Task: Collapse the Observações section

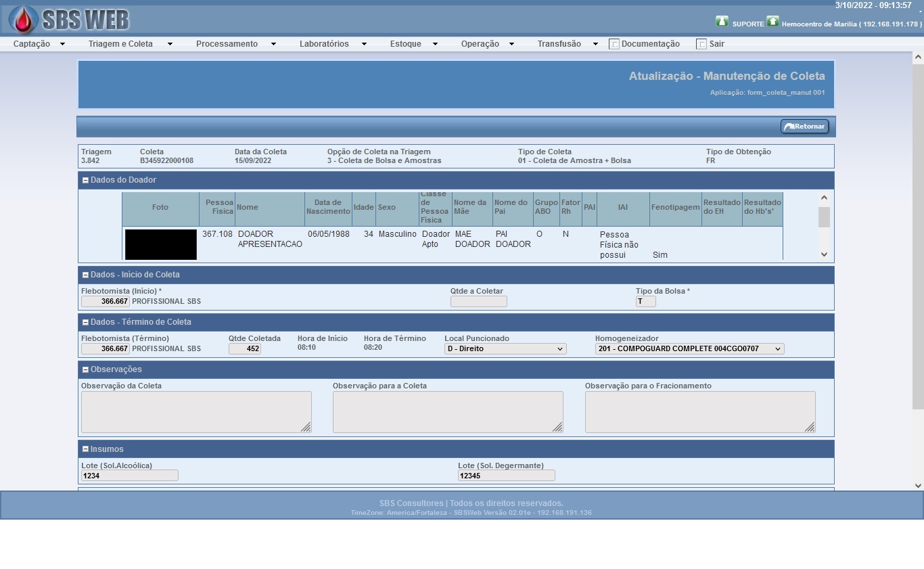Action: (x=86, y=370)
